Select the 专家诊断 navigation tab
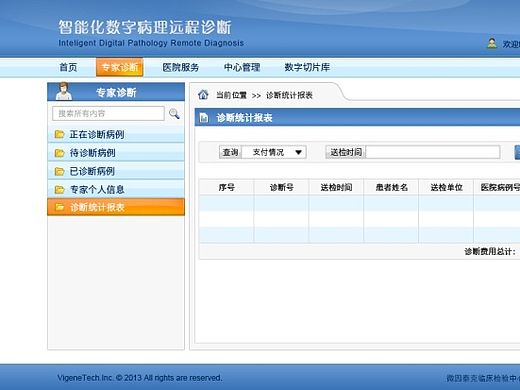This screenshot has width=520, height=390. [120, 67]
